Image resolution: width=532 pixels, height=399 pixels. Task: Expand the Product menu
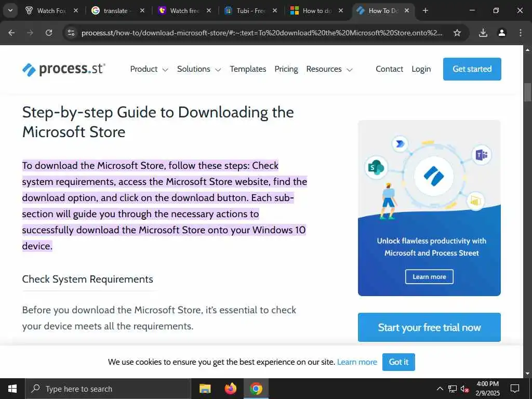(149, 69)
